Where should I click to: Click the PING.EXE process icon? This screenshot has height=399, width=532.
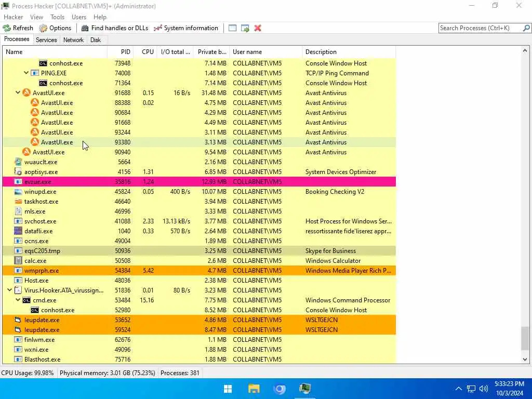pyautogui.click(x=35, y=73)
